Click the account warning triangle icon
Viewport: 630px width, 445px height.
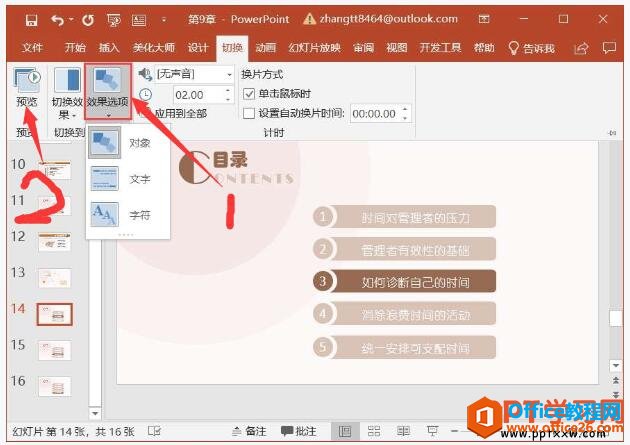pos(309,19)
